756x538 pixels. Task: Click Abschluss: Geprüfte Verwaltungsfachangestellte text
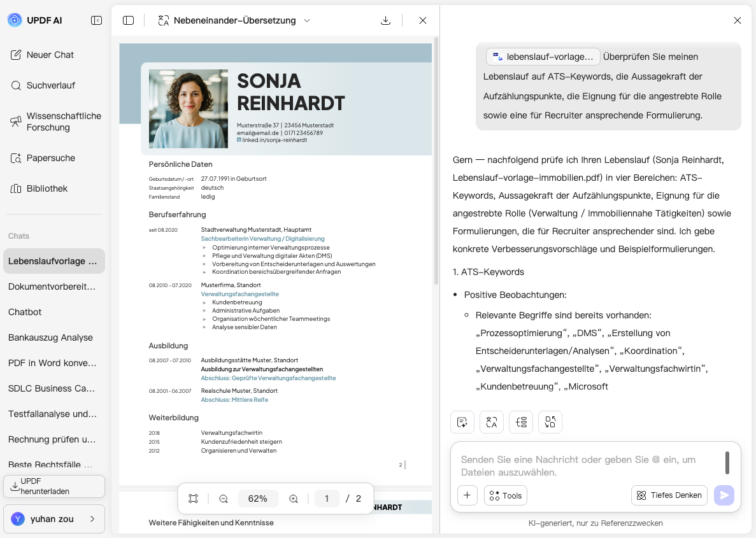coord(269,378)
